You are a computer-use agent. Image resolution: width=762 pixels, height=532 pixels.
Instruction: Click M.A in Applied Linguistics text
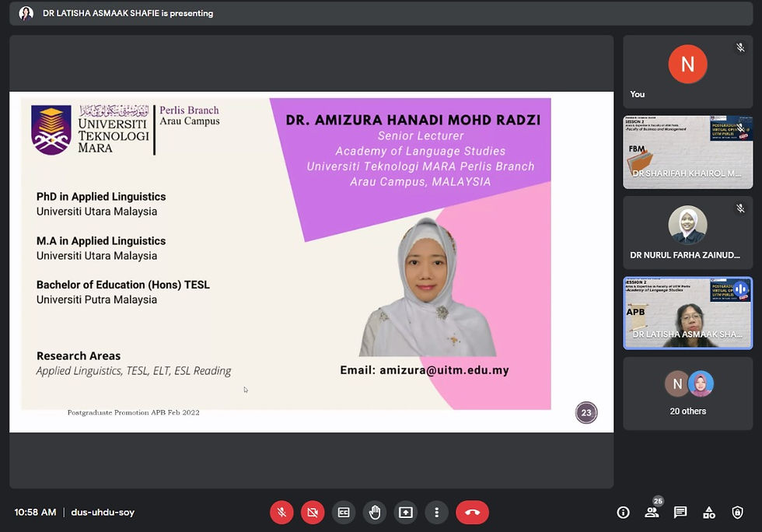coord(101,240)
